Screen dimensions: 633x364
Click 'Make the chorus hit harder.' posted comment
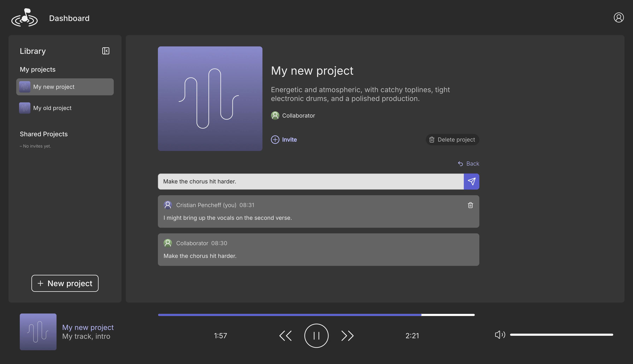point(200,256)
